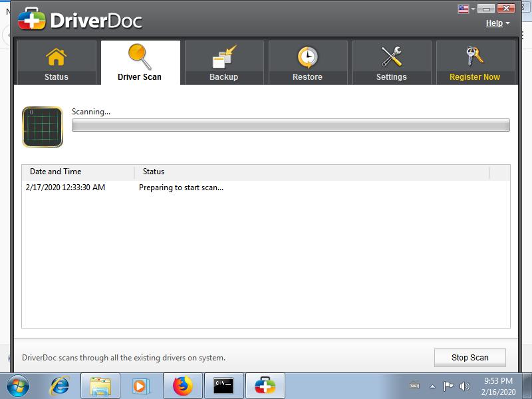The width and height of the screenshot is (532, 399).
Task: Switch to the Driver Scan tab
Action: 140,63
